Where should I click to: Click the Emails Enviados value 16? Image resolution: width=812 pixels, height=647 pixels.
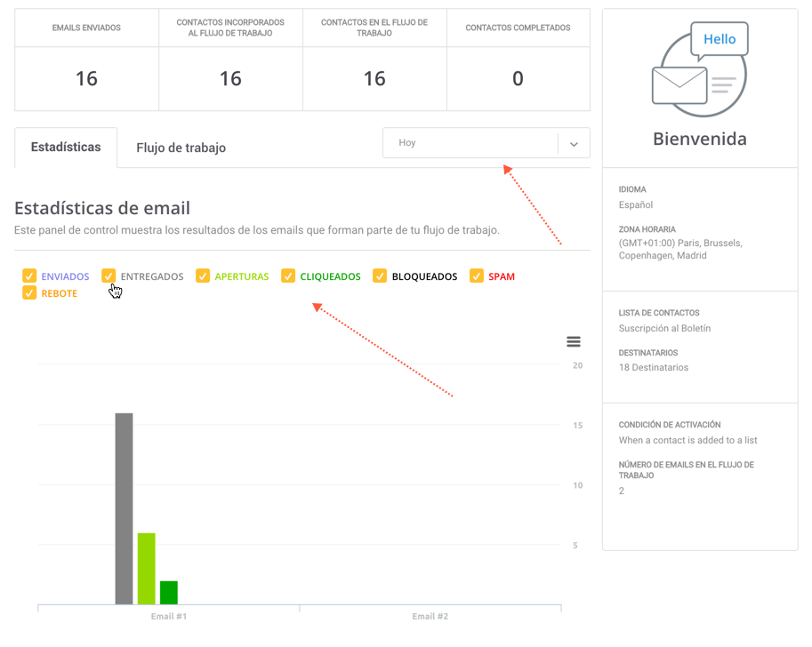point(86,79)
